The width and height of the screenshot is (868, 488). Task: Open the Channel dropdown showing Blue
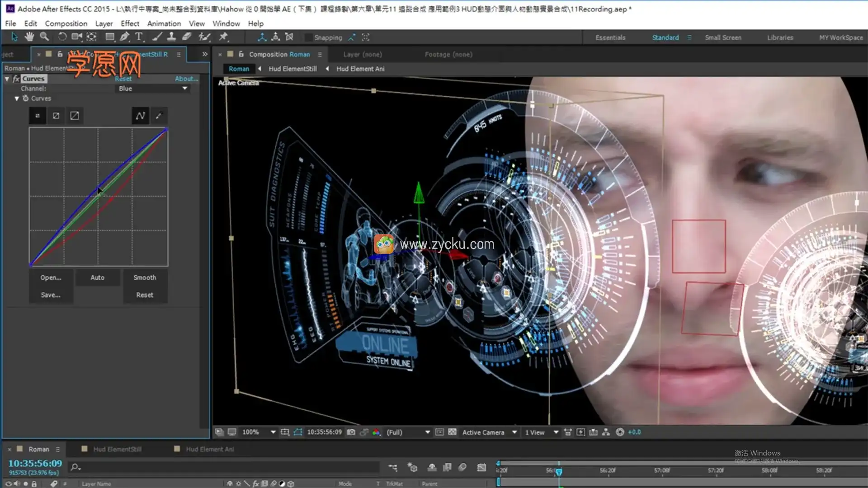(x=152, y=89)
